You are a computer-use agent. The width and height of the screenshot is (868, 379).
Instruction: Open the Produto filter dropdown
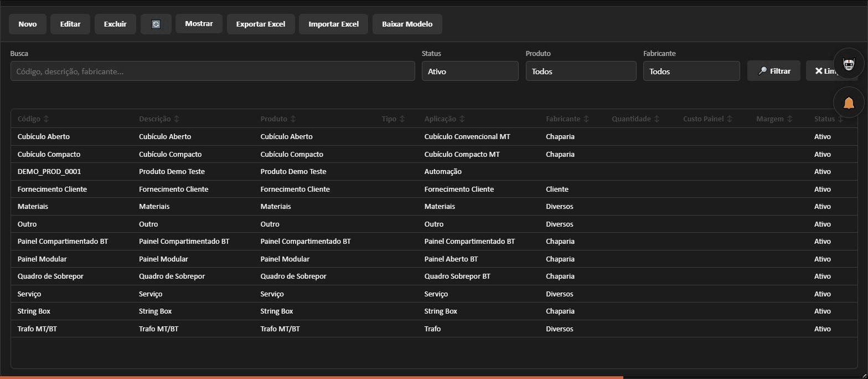(x=581, y=71)
